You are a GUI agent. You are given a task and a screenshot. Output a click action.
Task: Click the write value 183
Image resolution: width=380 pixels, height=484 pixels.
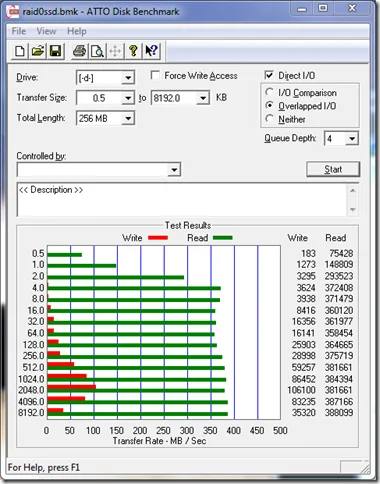tap(308, 253)
